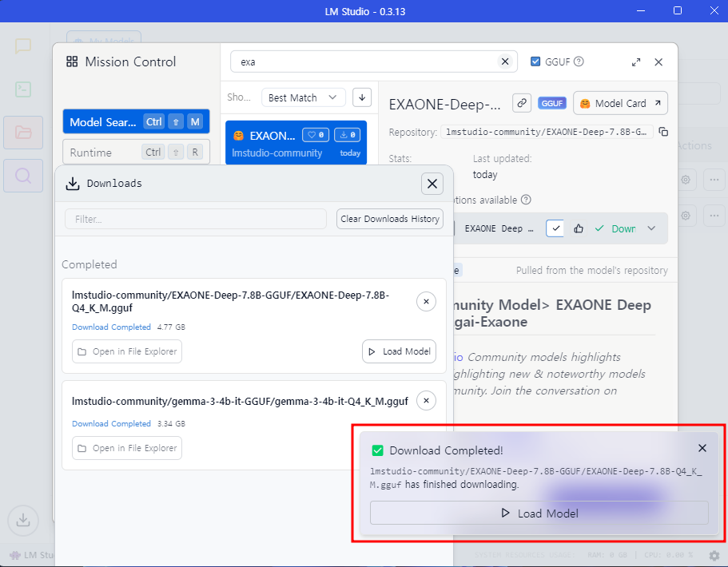Image resolution: width=728 pixels, height=567 pixels.
Task: Click Clear Downloads History button
Action: [x=390, y=219]
